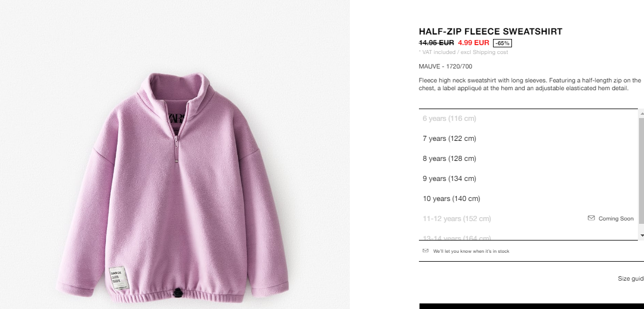Click the -65% discount badge
This screenshot has height=309, width=644.
(502, 43)
